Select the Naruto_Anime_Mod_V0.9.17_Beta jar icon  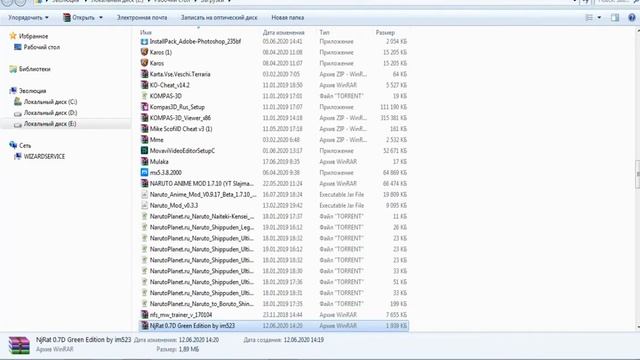[x=144, y=195]
